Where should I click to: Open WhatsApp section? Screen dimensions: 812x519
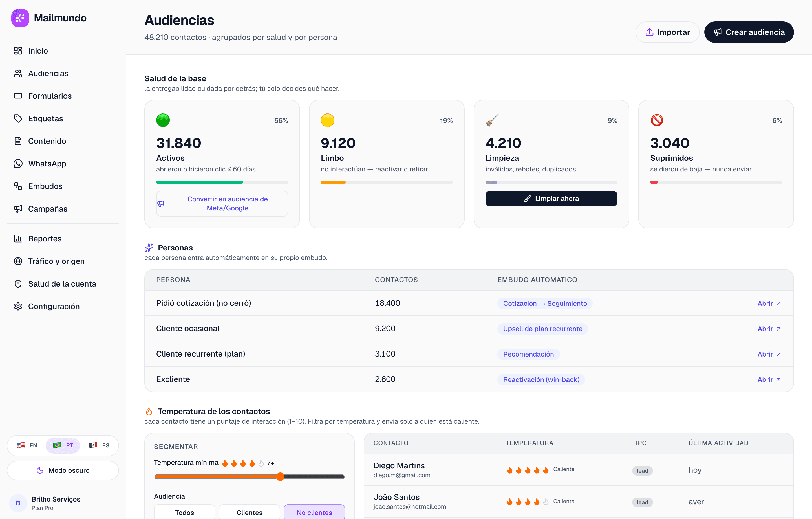click(x=63, y=164)
